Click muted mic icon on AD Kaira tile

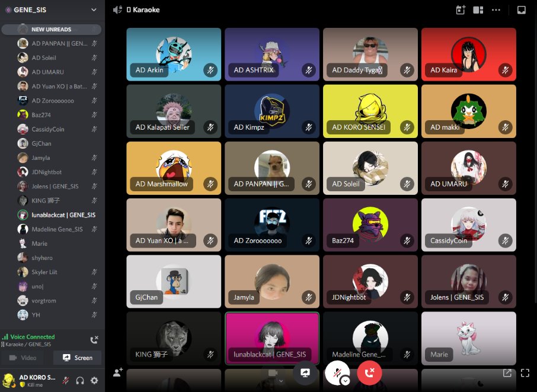pyautogui.click(x=505, y=70)
